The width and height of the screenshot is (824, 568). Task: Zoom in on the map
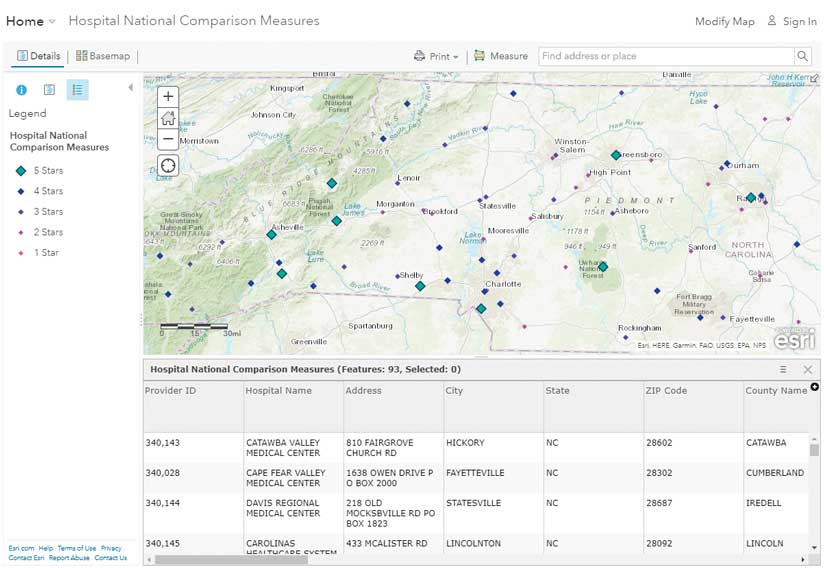tap(168, 96)
